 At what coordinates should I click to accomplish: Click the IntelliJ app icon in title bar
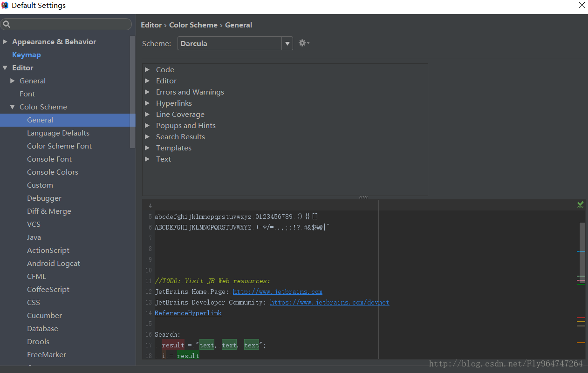point(5,6)
